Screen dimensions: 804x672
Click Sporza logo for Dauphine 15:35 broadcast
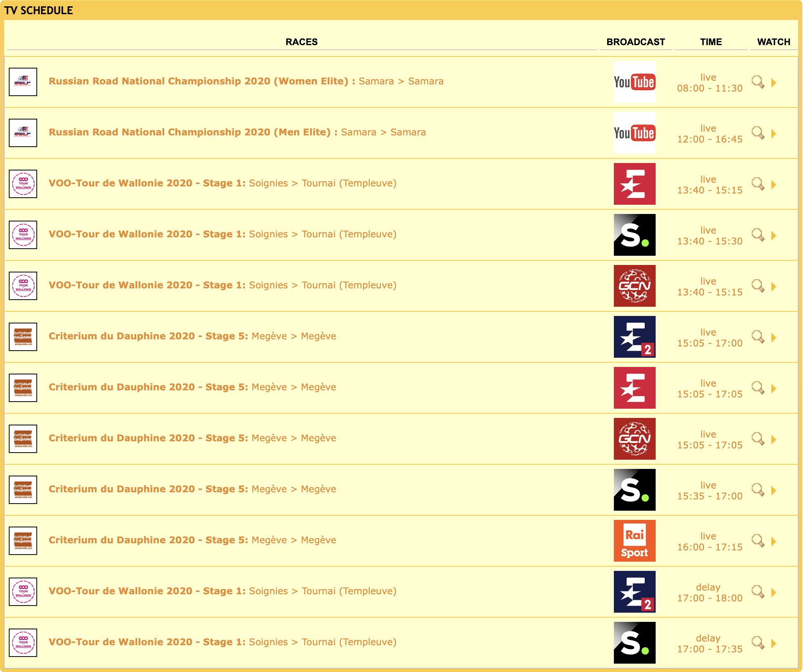634,490
